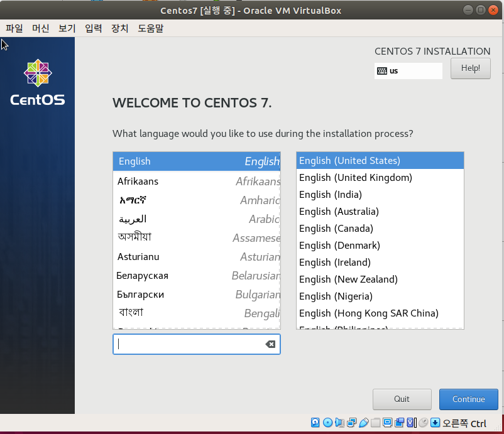
Task: Open the 도움말 menu
Action: pyautogui.click(x=150, y=28)
